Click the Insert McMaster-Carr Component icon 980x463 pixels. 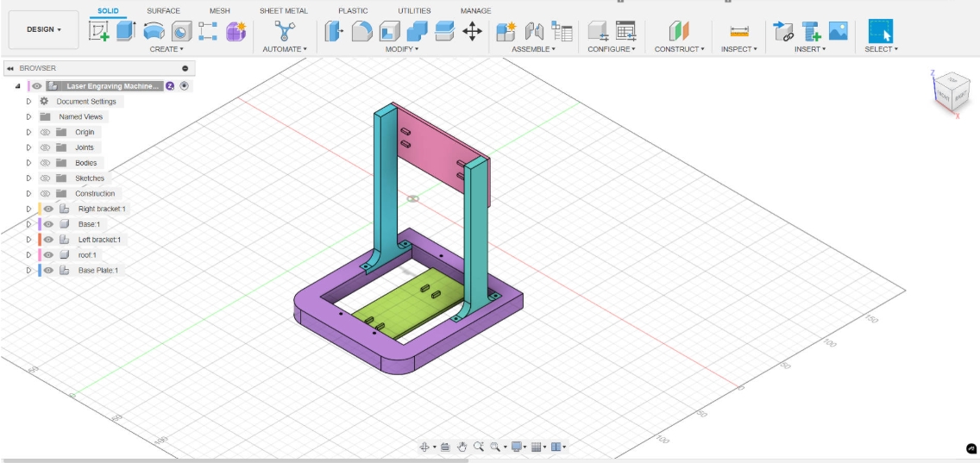pyautogui.click(x=811, y=31)
